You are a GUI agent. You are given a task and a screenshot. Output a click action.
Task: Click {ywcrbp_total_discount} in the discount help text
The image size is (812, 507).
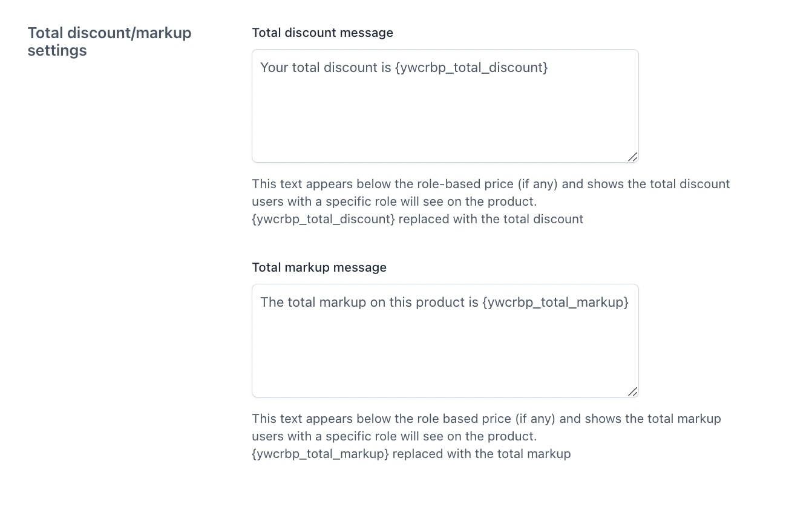(x=323, y=219)
